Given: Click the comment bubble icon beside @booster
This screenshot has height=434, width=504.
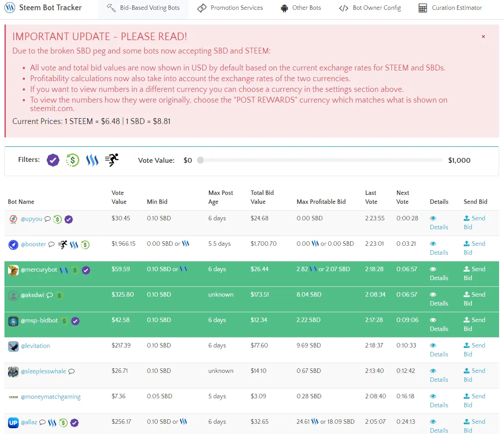Looking at the screenshot, I should pyautogui.click(x=51, y=244).
